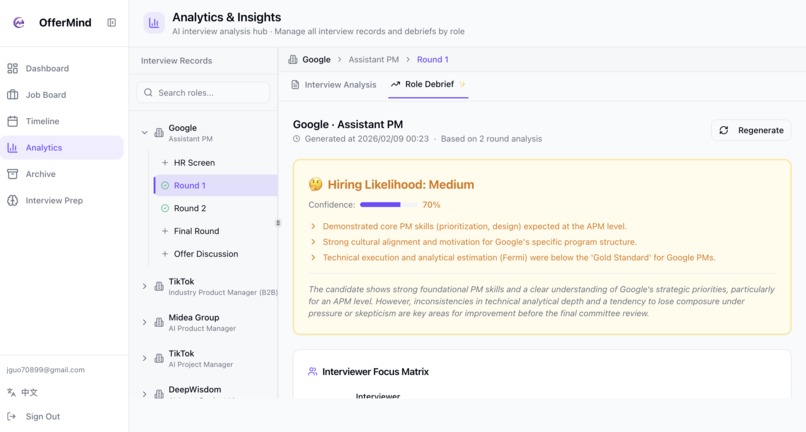Click the Confidence 70% progress bar

click(389, 205)
